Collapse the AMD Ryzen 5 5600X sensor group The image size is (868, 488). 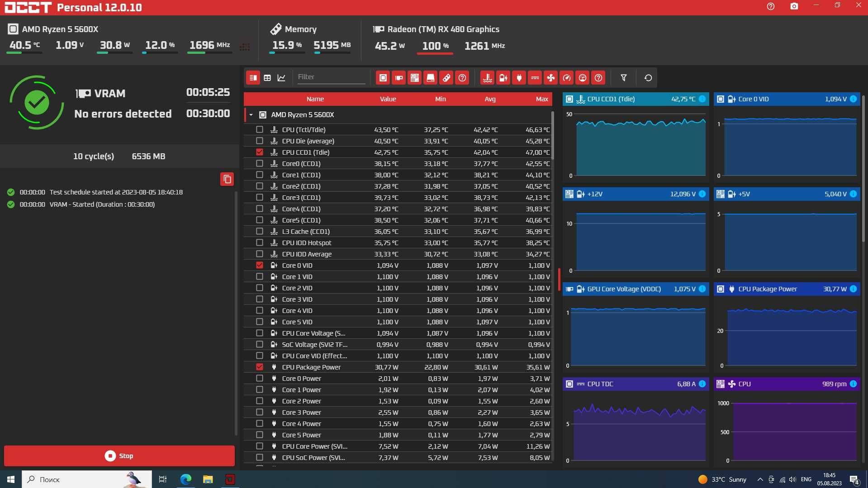point(251,115)
